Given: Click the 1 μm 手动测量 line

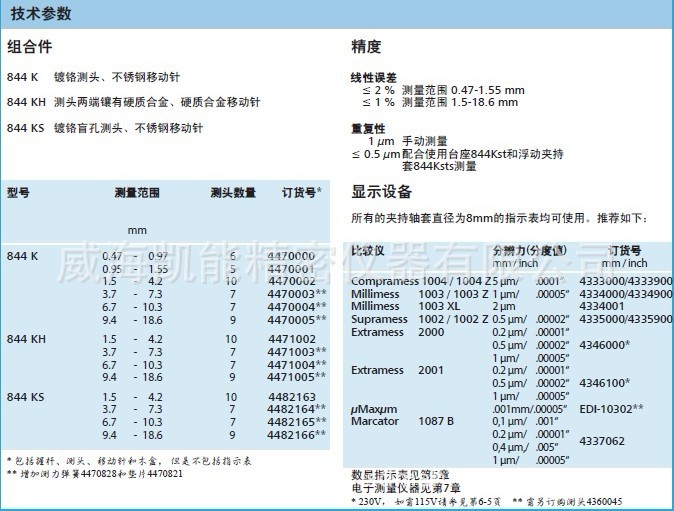Looking at the screenshot, I should [407, 141].
